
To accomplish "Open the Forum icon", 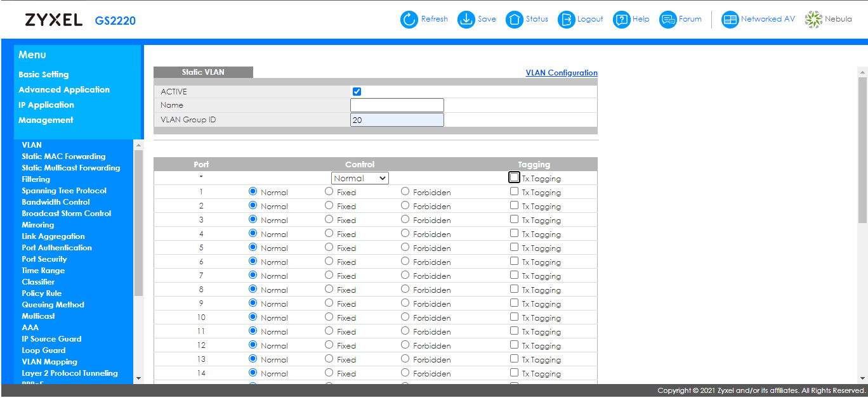I will click(668, 20).
